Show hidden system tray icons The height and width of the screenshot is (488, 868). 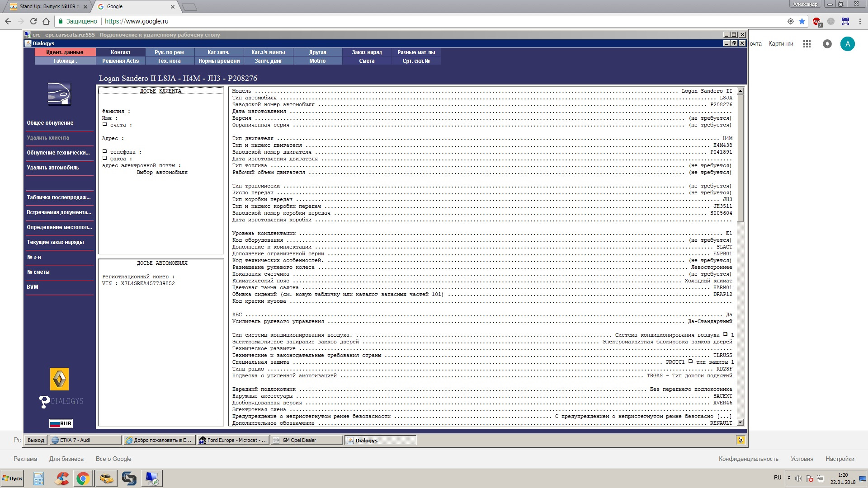point(789,478)
